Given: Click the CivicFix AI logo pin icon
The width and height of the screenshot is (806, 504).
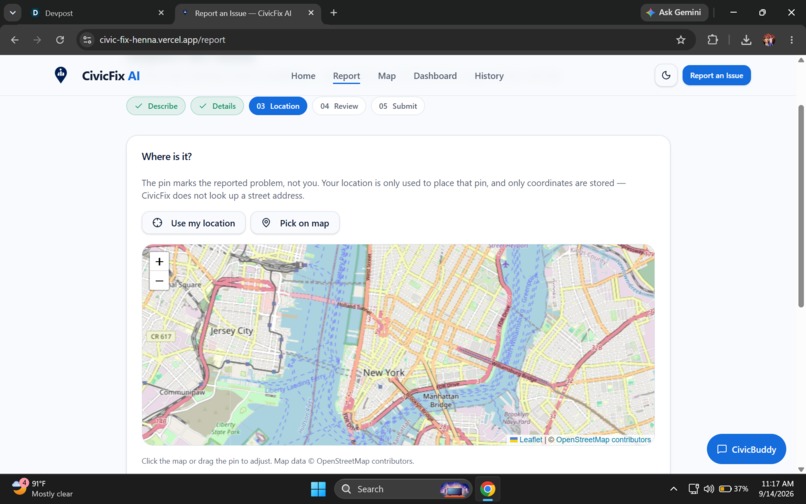Looking at the screenshot, I should pos(61,75).
